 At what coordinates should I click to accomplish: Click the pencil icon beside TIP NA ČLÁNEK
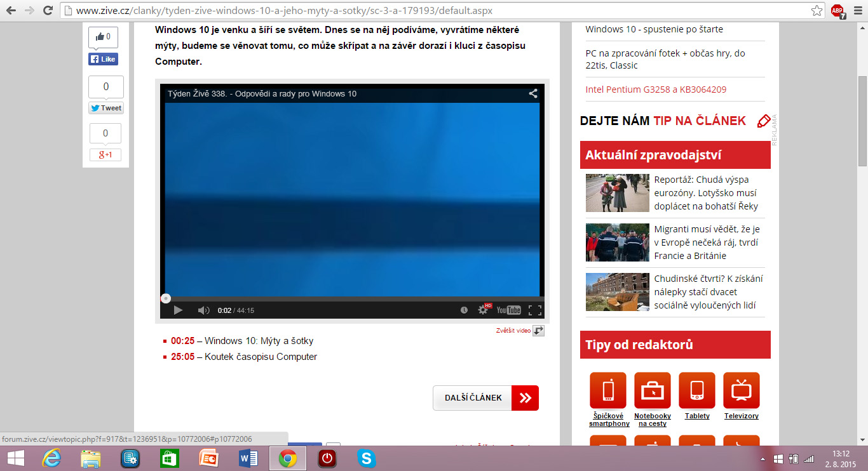(763, 121)
